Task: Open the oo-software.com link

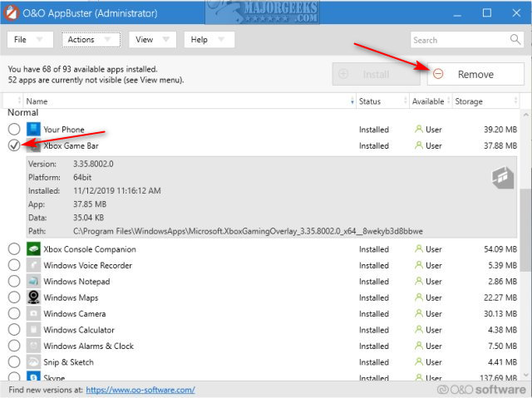Action: click(140, 390)
